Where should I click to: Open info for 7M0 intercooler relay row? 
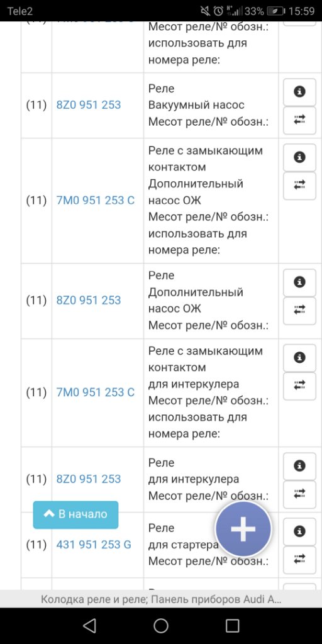tap(300, 358)
